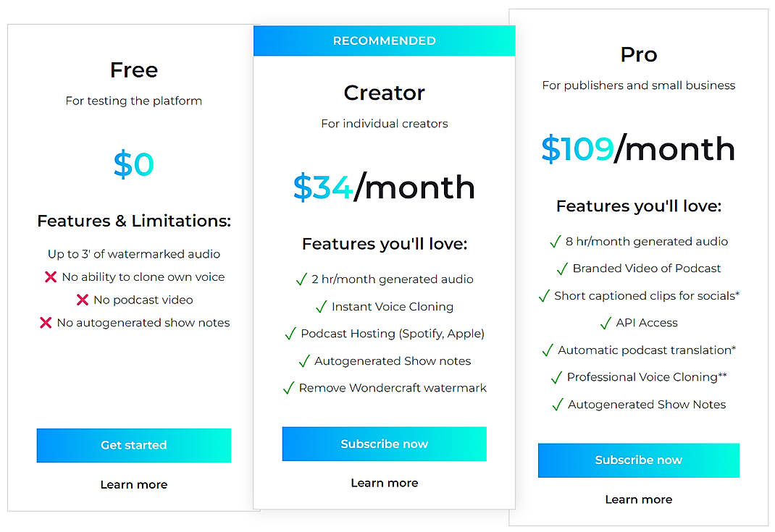Click the 'RECOMMENDED' banner above Creator
The image size is (775, 532).
[384, 41]
